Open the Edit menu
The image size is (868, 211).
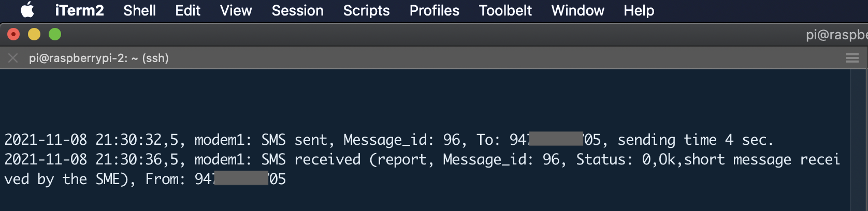[x=187, y=10]
